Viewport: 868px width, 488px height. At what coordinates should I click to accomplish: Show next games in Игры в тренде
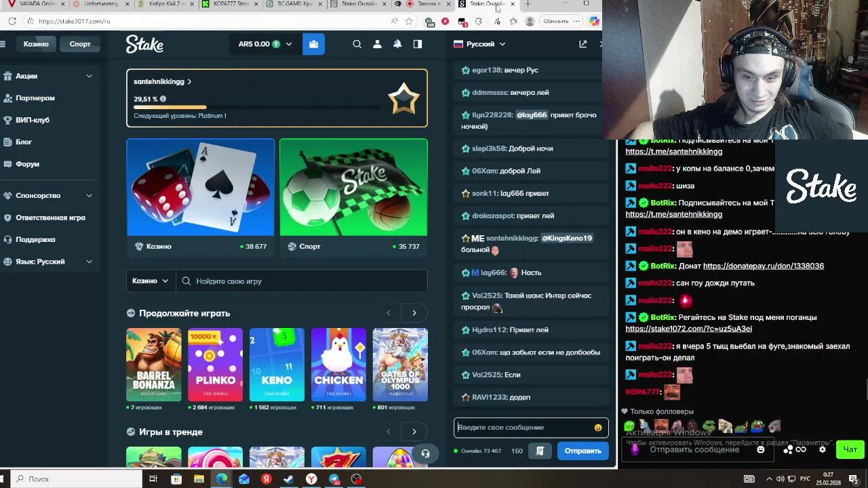pyautogui.click(x=414, y=432)
